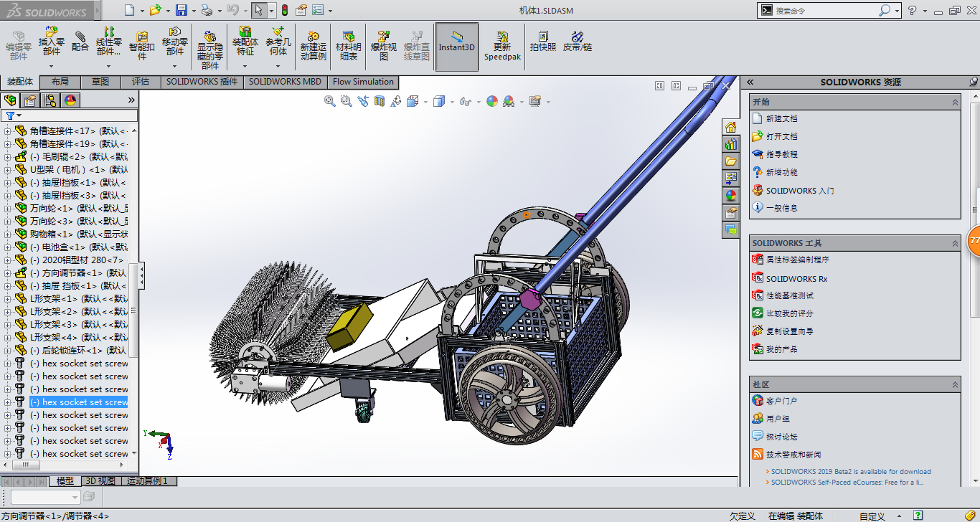Viewport: 980px width, 522px height.
Task: Switch to the 评估 tab
Action: click(141, 82)
